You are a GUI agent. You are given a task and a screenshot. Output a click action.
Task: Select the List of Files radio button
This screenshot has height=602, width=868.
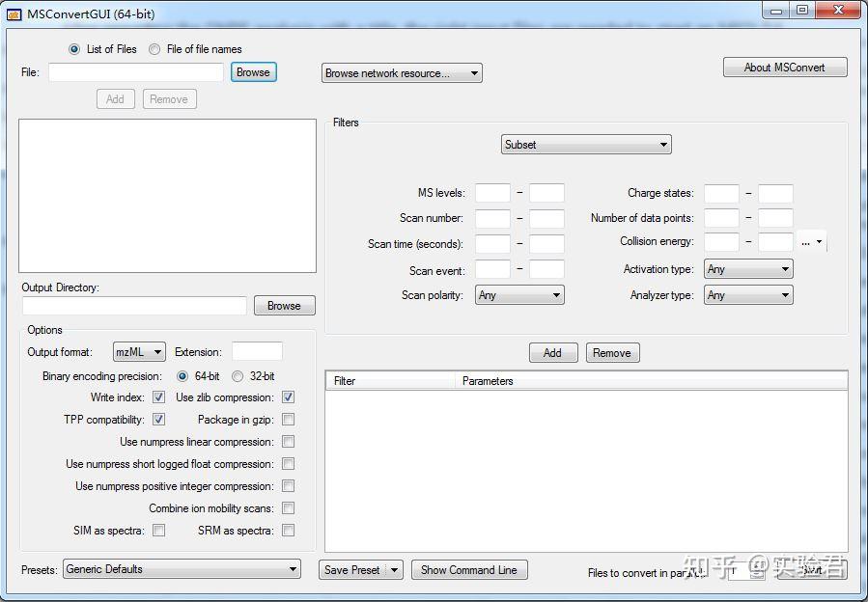(74, 49)
